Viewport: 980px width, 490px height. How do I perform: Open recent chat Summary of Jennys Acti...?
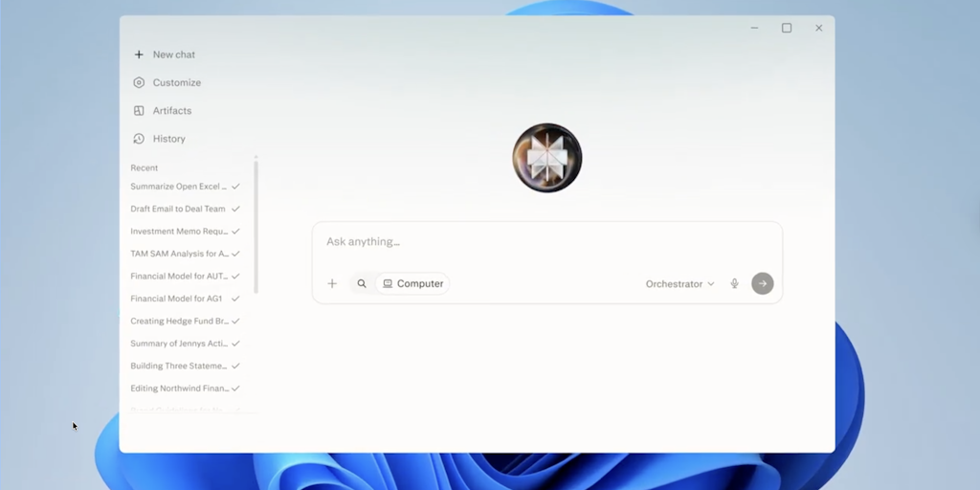tap(179, 344)
